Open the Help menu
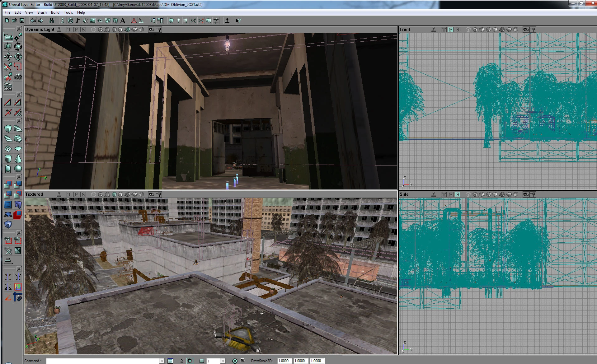The height and width of the screenshot is (364, 597). (x=81, y=12)
